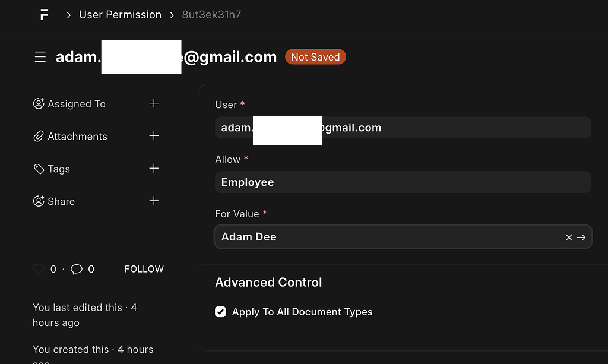The image size is (608, 364).
Task: Like this document using the heart icon
Action: pyautogui.click(x=37, y=268)
